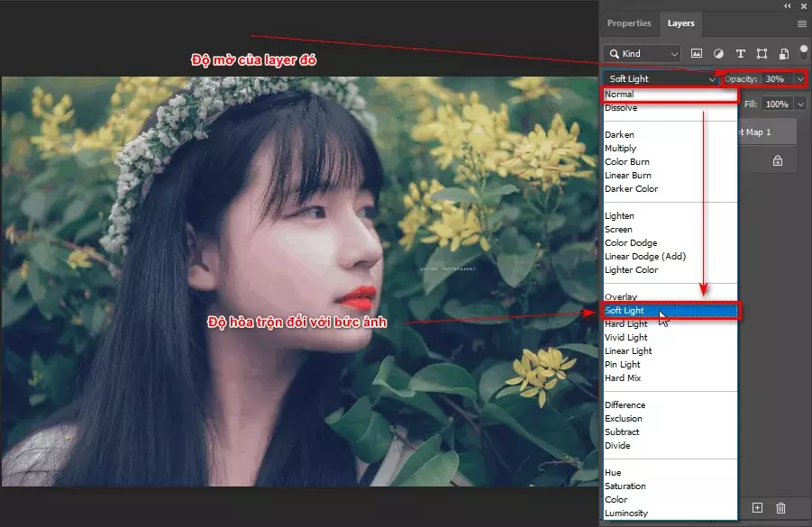The width and height of the screenshot is (812, 527).
Task: Toggle the layer filtering switch
Action: coord(802,53)
